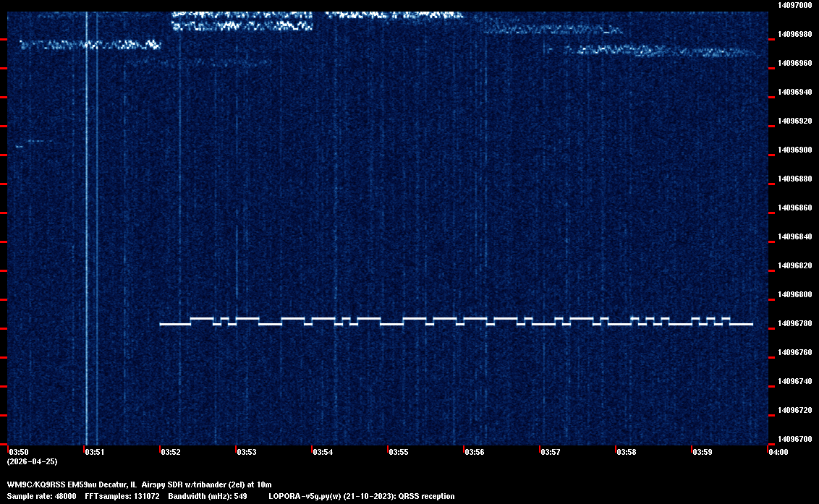Click the (2026-04-25) date text
The image size is (819, 504).
(32, 461)
